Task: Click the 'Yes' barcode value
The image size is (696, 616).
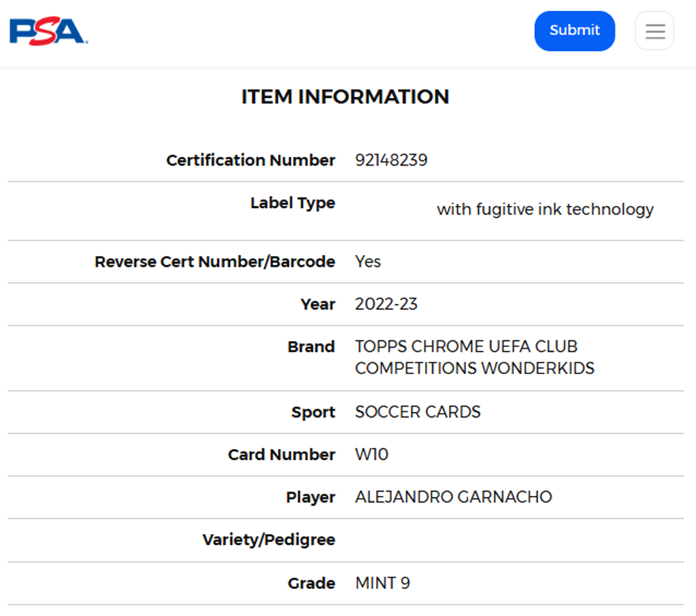Action: click(x=368, y=262)
